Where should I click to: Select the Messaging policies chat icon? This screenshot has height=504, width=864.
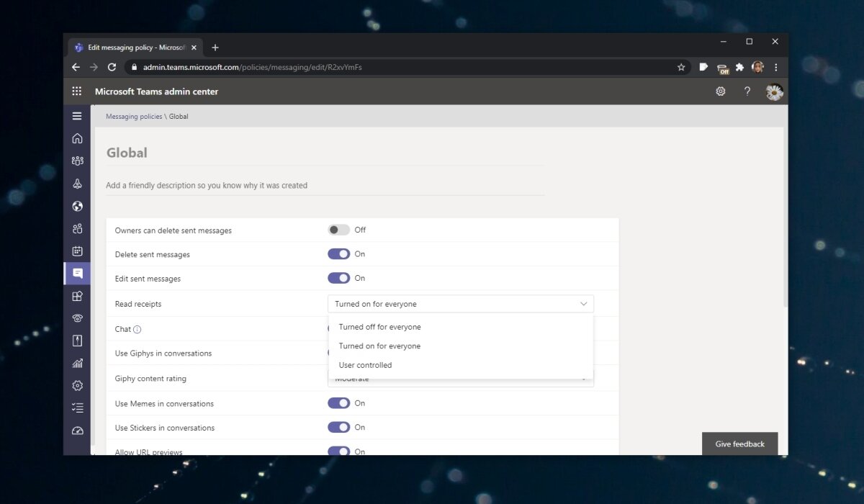(x=77, y=273)
